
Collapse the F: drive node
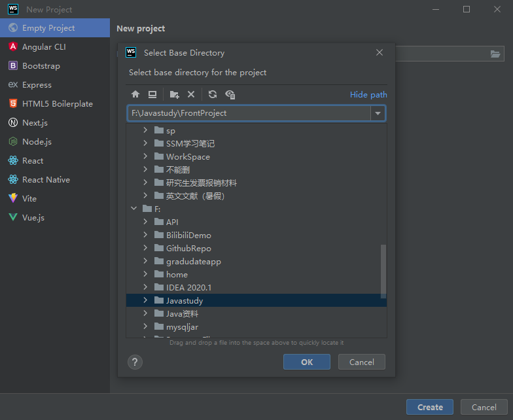point(133,208)
